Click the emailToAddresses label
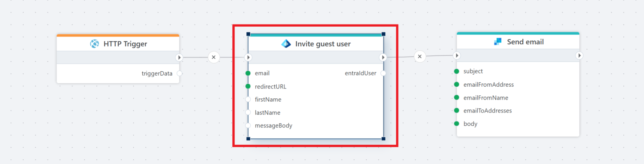The width and height of the screenshot is (644, 164). pos(488,111)
